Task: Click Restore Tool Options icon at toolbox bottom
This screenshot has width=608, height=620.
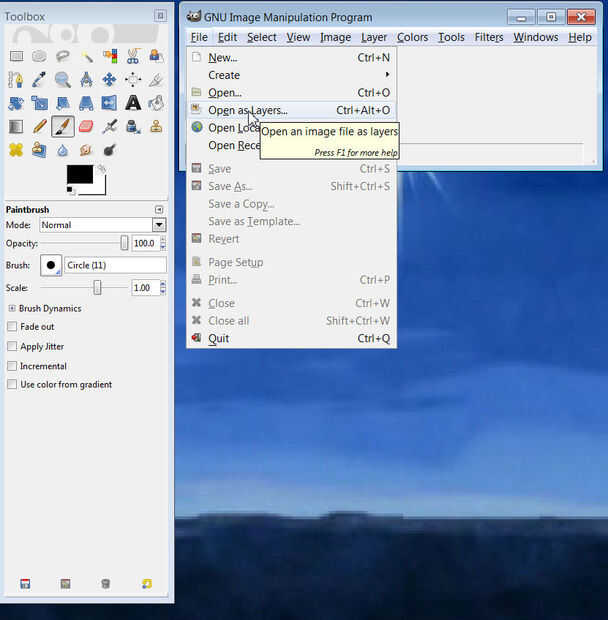Action: pos(66,584)
